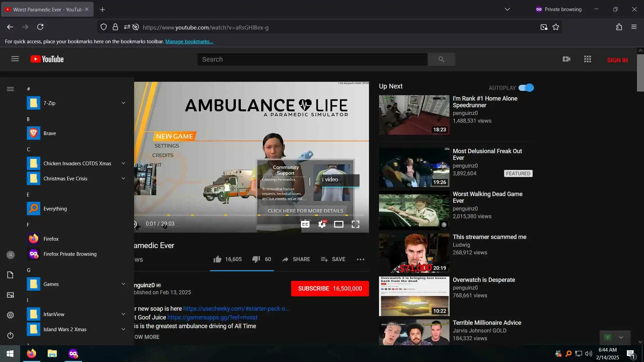Screen dimensions: 644x362
Task: Expand the 7-Zip folder in Start menu
Action: (x=123, y=103)
